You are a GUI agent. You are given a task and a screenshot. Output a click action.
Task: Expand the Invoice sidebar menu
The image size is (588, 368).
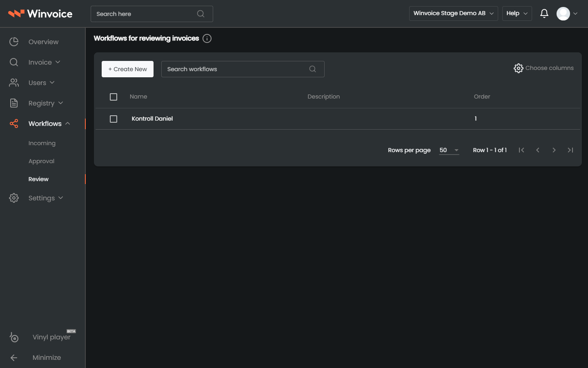[x=58, y=62]
